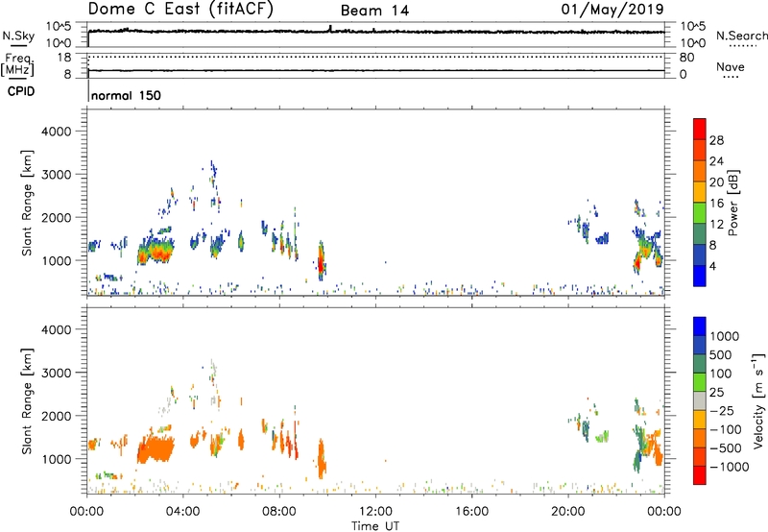Click the '16:00' time axis label
The height and width of the screenshot is (532, 768).
click(471, 512)
